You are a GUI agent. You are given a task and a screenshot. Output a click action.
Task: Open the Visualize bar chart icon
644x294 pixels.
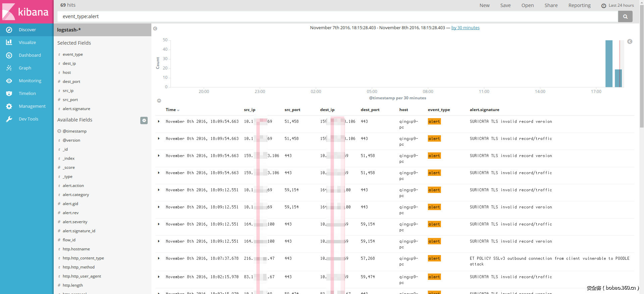pyautogui.click(x=9, y=43)
